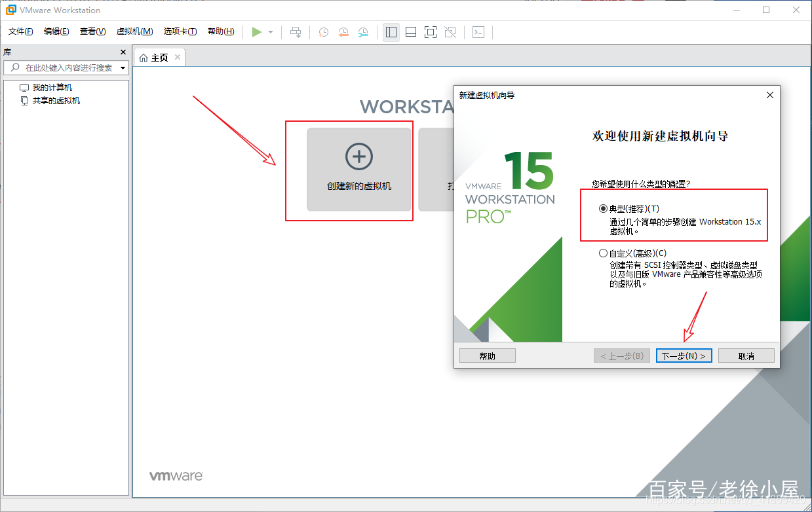Open the snapshot manager wrench icon
Screen dimensions: 812x512
pos(363,32)
